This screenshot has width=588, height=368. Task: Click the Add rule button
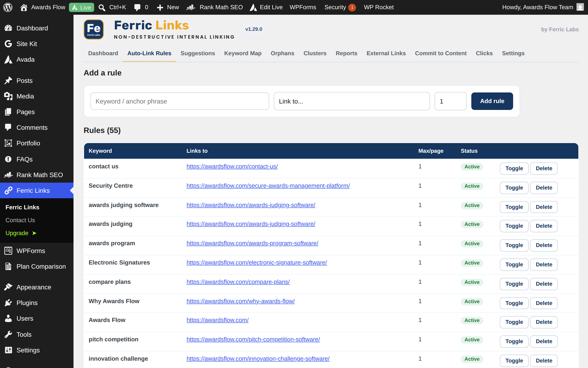point(492,101)
